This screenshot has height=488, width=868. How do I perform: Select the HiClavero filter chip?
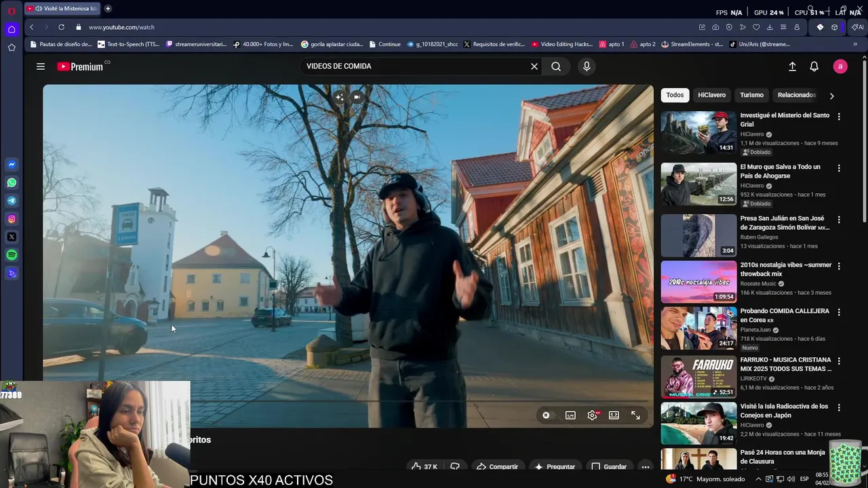coord(711,95)
